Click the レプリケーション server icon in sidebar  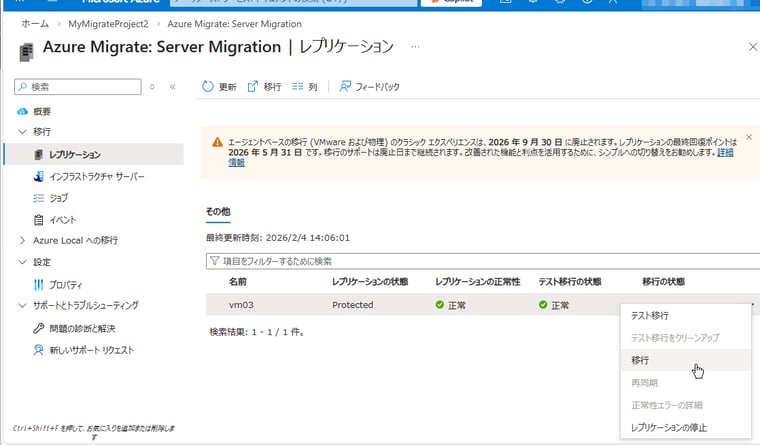click(39, 155)
